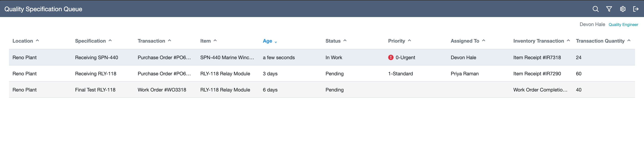
Task: Sort by Assigned To column arrow
Action: 484,40
